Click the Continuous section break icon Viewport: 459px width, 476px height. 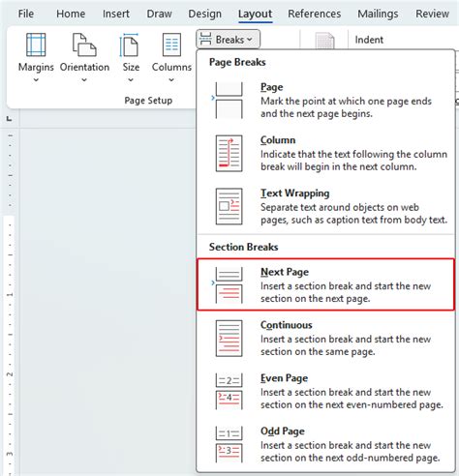[229, 339]
